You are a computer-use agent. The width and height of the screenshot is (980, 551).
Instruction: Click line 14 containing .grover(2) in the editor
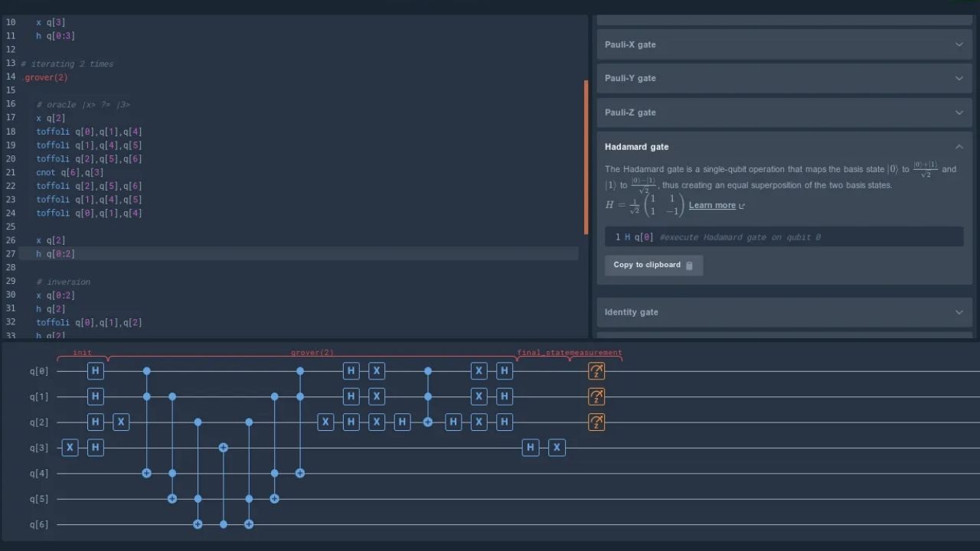[42, 77]
